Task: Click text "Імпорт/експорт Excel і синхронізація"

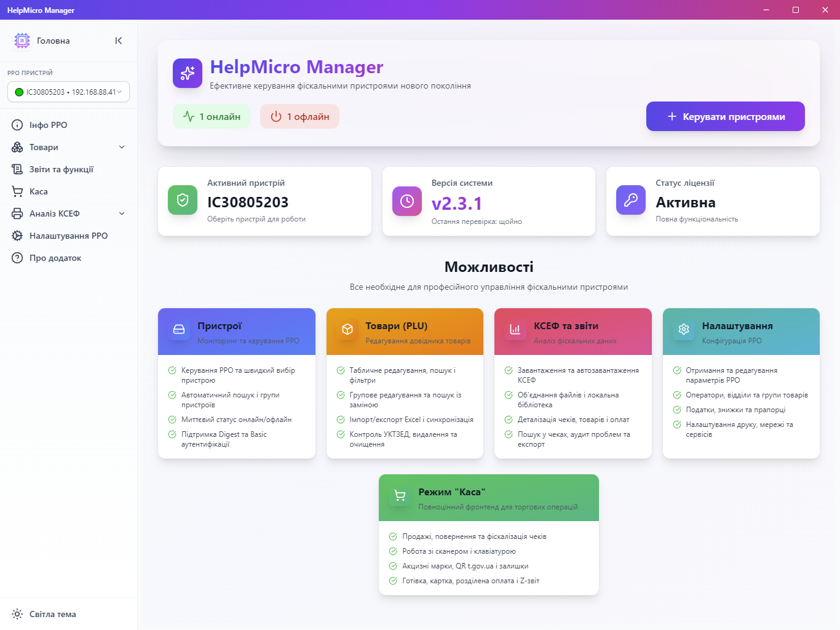Action: click(x=411, y=420)
